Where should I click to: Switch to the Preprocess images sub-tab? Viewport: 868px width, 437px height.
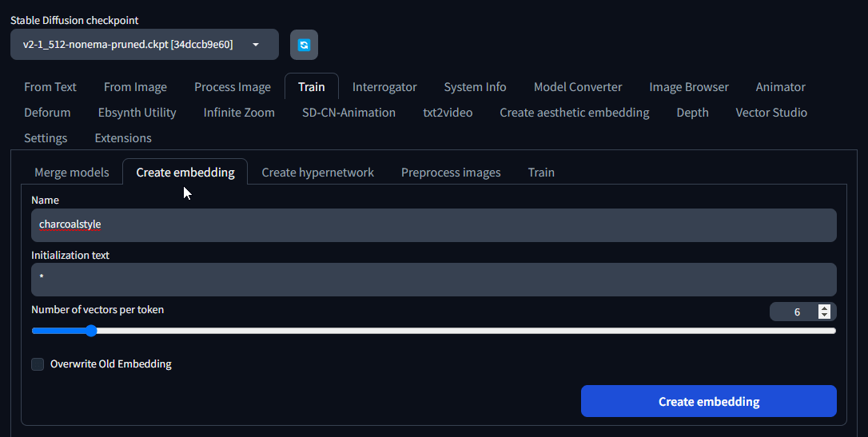pos(451,173)
